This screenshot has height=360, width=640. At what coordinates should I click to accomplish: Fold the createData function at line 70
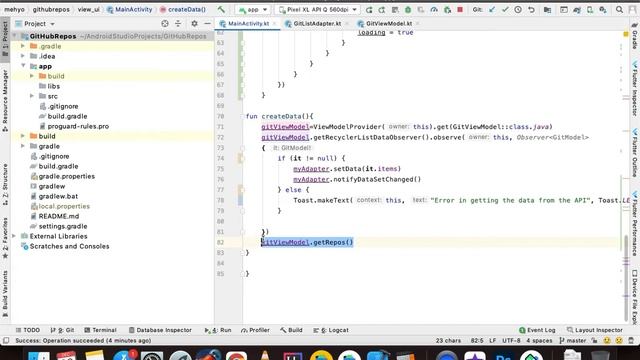click(242, 116)
